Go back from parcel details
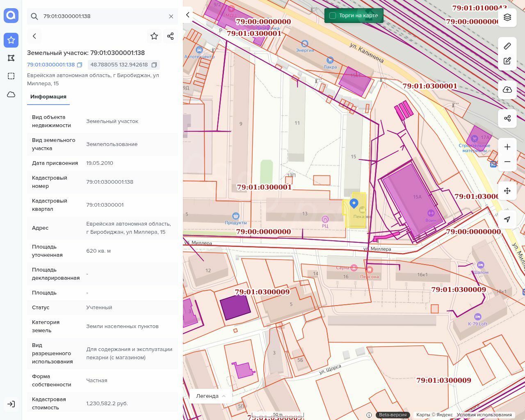Image resolution: width=525 pixels, height=420 pixels. pos(34,36)
